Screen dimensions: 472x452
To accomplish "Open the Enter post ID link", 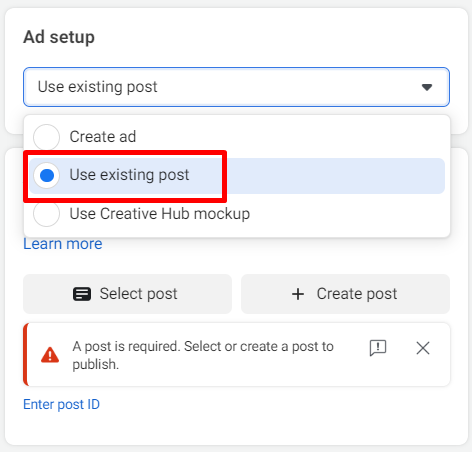I will [x=61, y=404].
